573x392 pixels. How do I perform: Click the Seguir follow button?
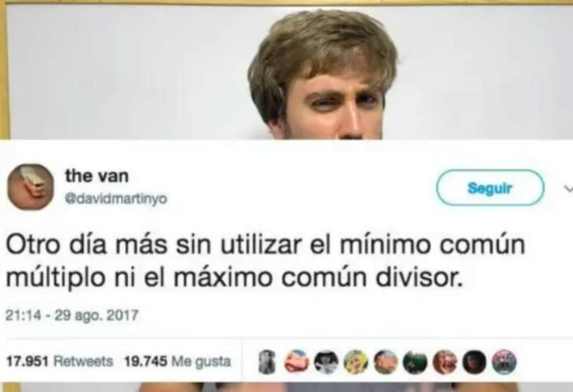tap(490, 187)
